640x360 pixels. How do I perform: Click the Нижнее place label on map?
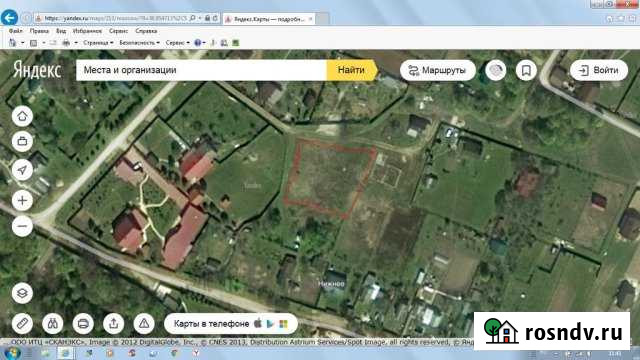tap(331, 283)
